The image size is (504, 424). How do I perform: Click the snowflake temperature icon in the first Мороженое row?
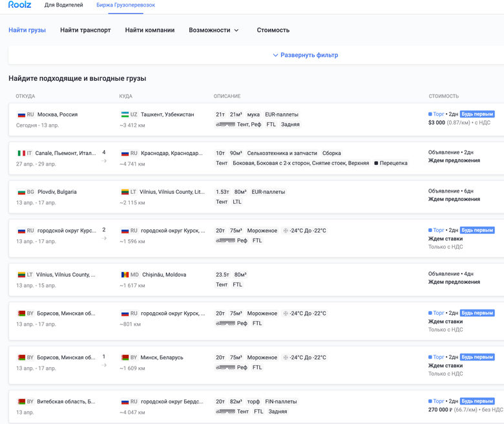(x=286, y=231)
